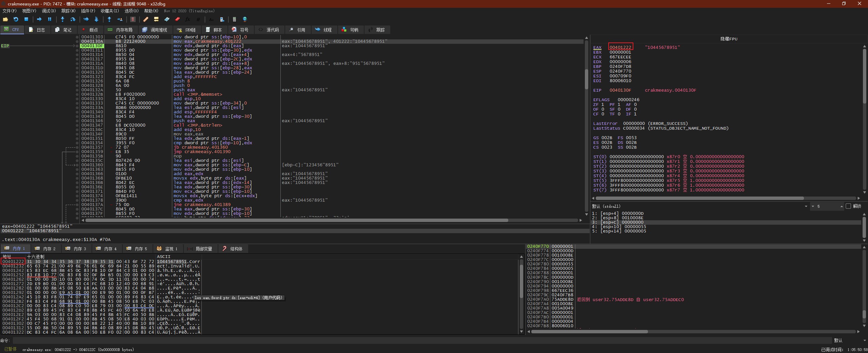The height and width of the screenshot is (353, 868).
Task: Click the Step Into toolbar icon
Action: (x=62, y=19)
